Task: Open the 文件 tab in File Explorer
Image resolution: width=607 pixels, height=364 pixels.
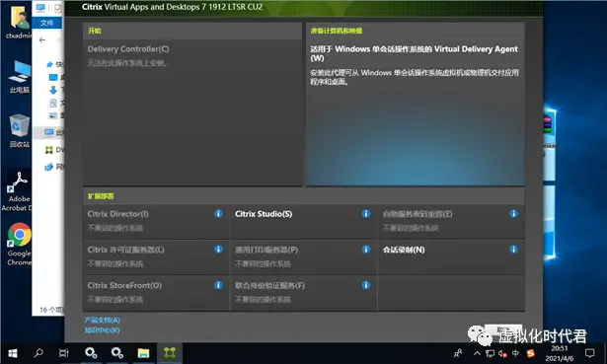Action: [x=46, y=23]
